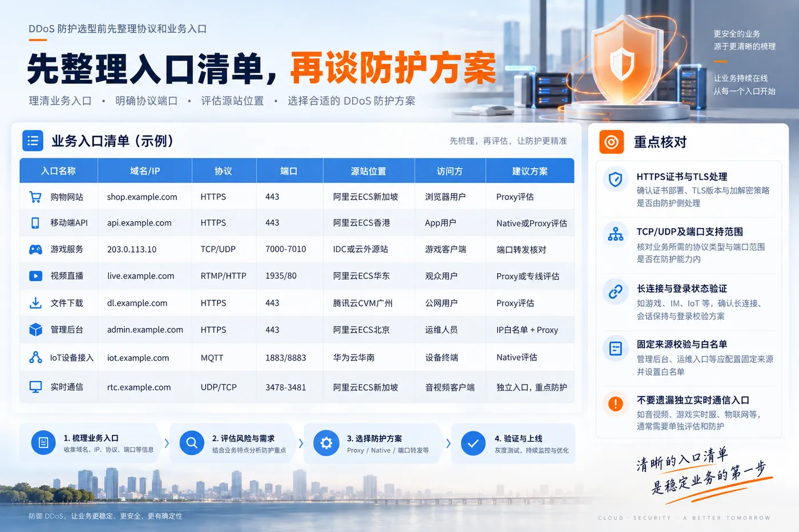
Task: Click the 建议方案 column header
Action: tap(530, 171)
